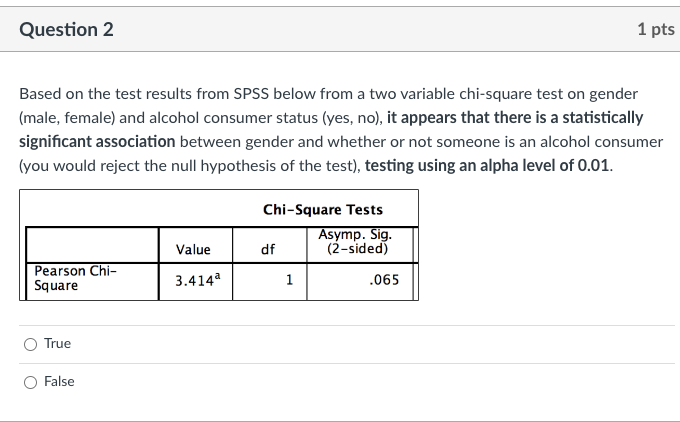The width and height of the screenshot is (680, 422).
Task: Click the SPSS chi-square table image
Action: point(219,245)
